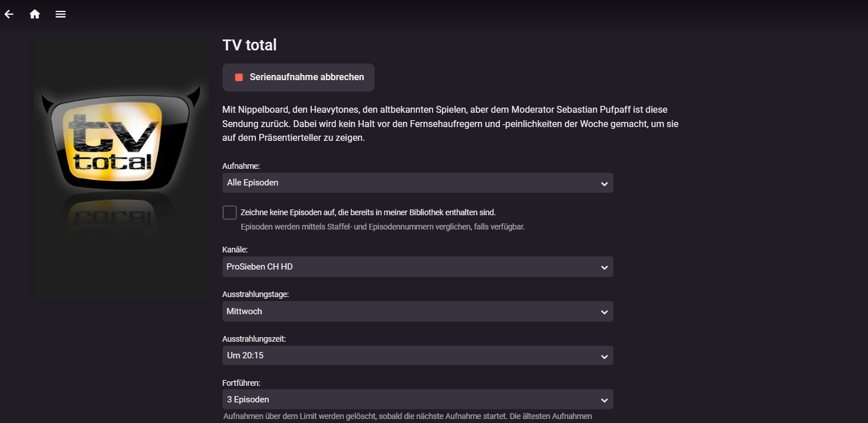
Task: Click the 'Zeichne keine Episoden auf' label
Action: click(368, 212)
